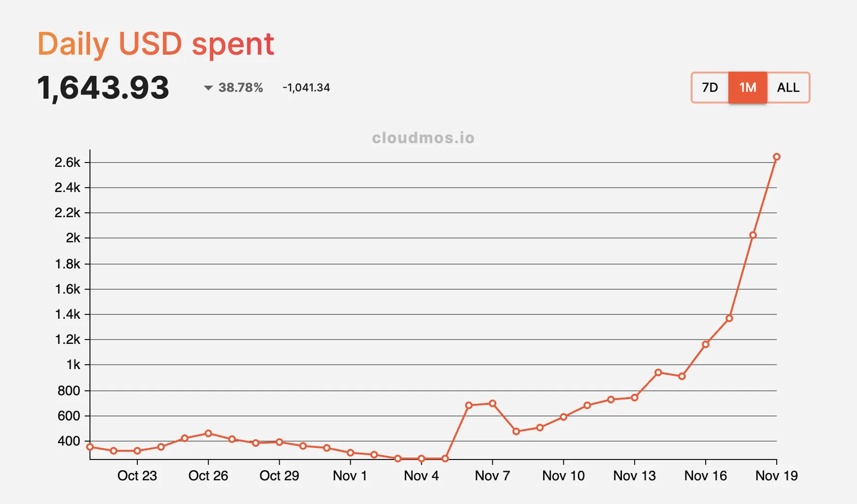Select the Nov 7 data point
This screenshot has height=504, width=857.
tap(492, 403)
